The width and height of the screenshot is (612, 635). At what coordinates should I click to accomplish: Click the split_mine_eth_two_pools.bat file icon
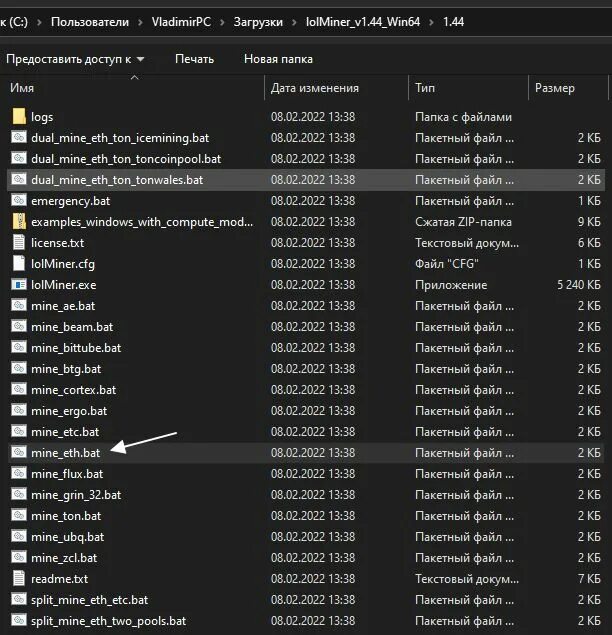coord(19,620)
